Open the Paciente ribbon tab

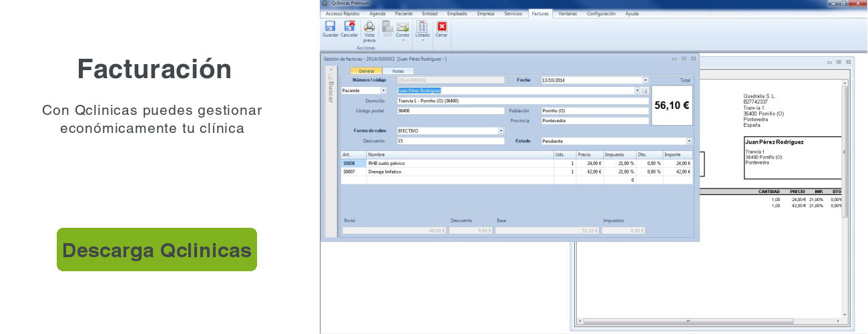pos(403,13)
